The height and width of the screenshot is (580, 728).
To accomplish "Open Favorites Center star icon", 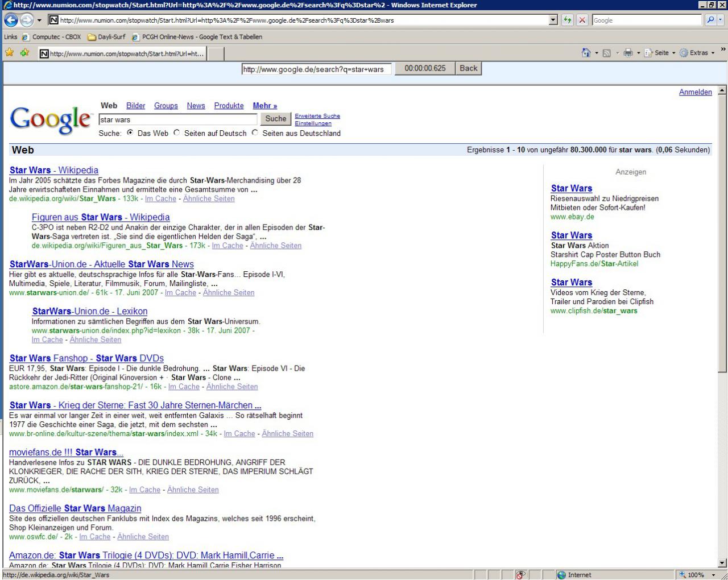I will [x=9, y=53].
